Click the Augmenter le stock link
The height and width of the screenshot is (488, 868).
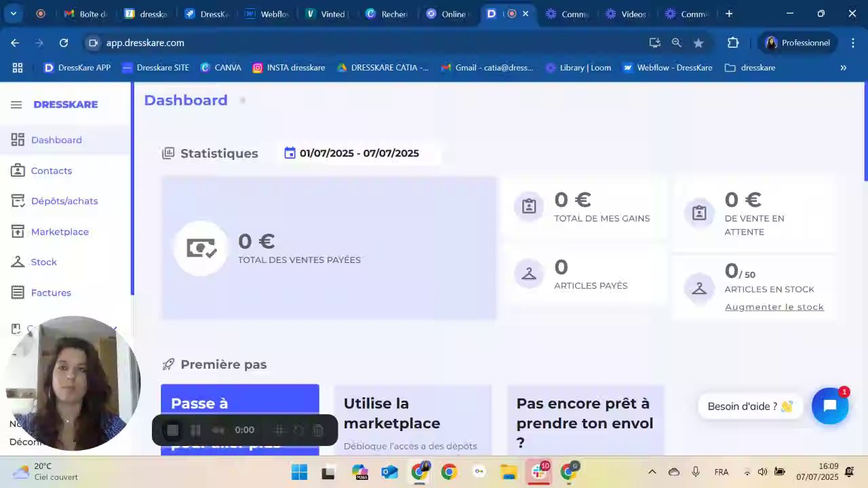click(x=774, y=307)
